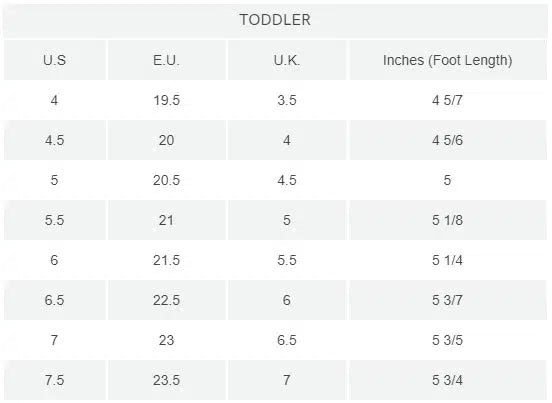The height and width of the screenshot is (403, 552).
Task: Select the foot length 5 3/4 cell
Action: tap(447, 380)
